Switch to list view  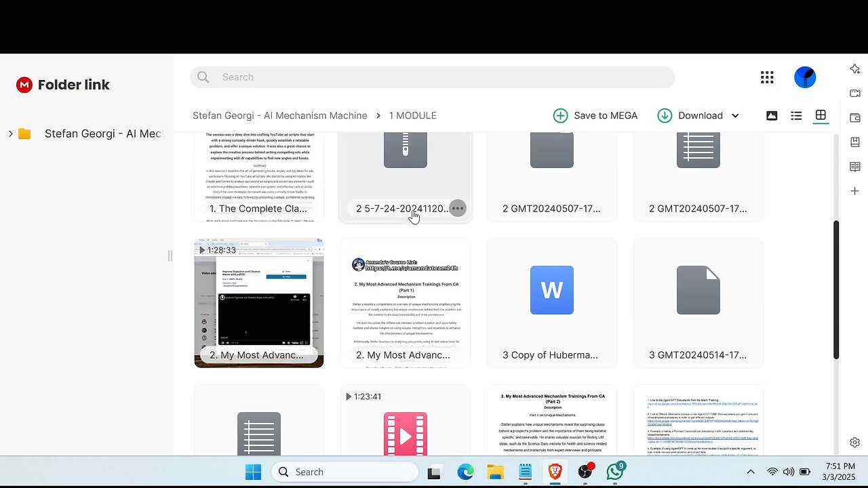coord(796,116)
